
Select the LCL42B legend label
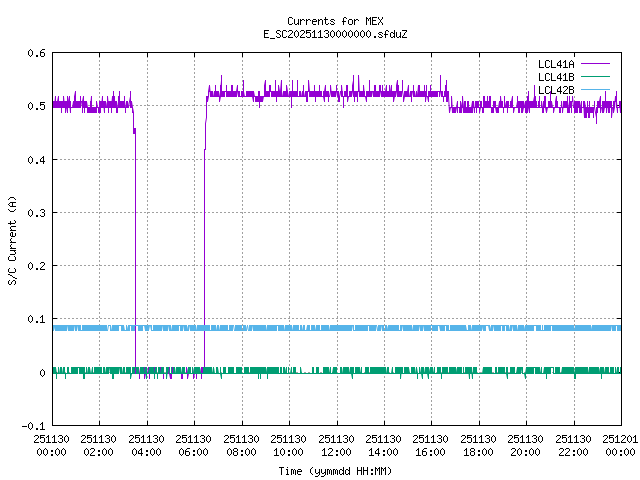coord(555,90)
